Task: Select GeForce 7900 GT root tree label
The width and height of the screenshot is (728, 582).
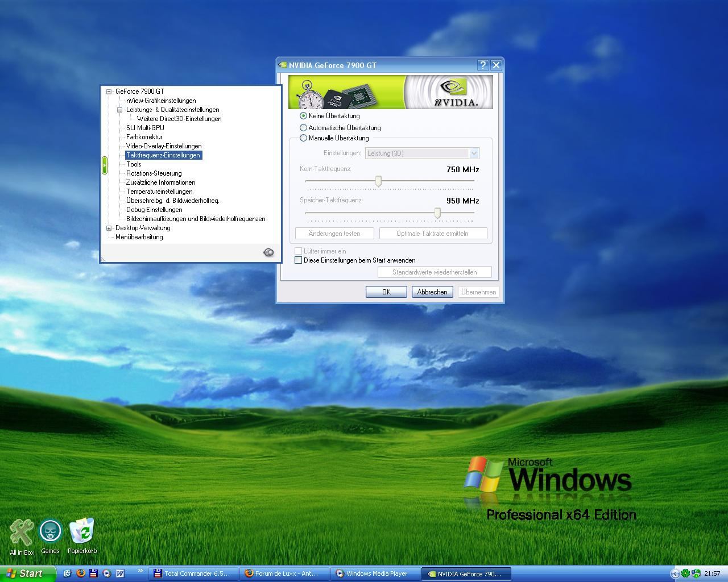Action: pyautogui.click(x=140, y=92)
